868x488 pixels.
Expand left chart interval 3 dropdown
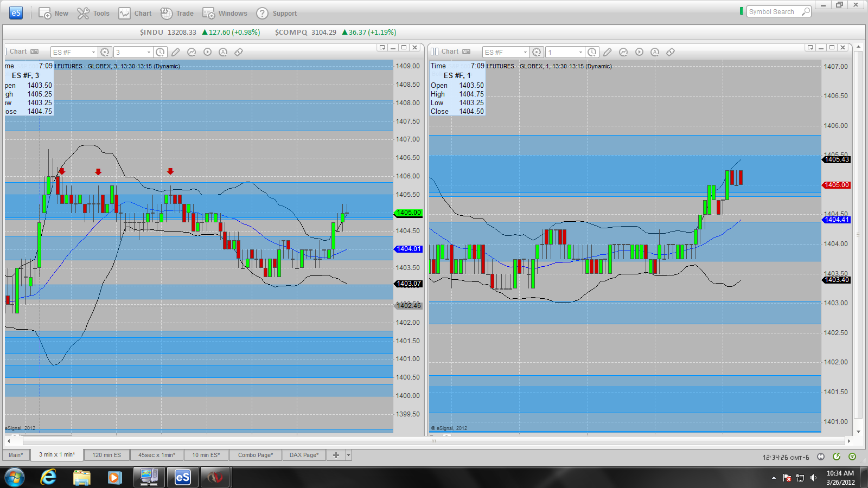pyautogui.click(x=149, y=52)
